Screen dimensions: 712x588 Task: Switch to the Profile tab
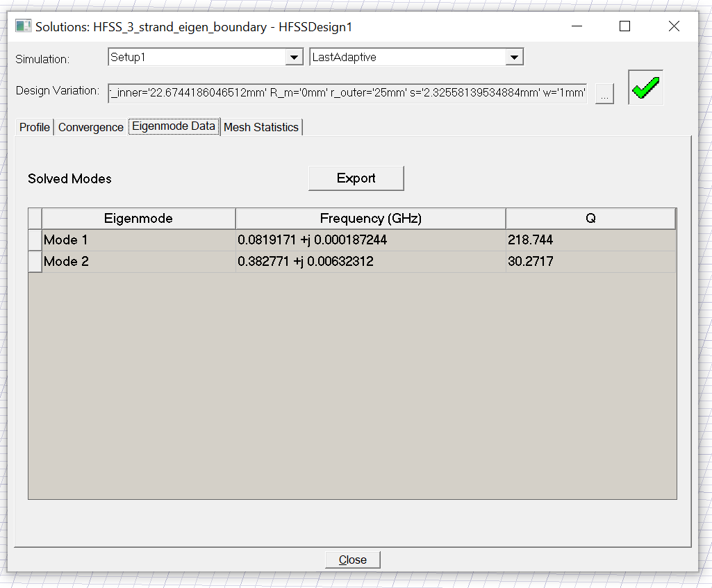click(x=35, y=127)
